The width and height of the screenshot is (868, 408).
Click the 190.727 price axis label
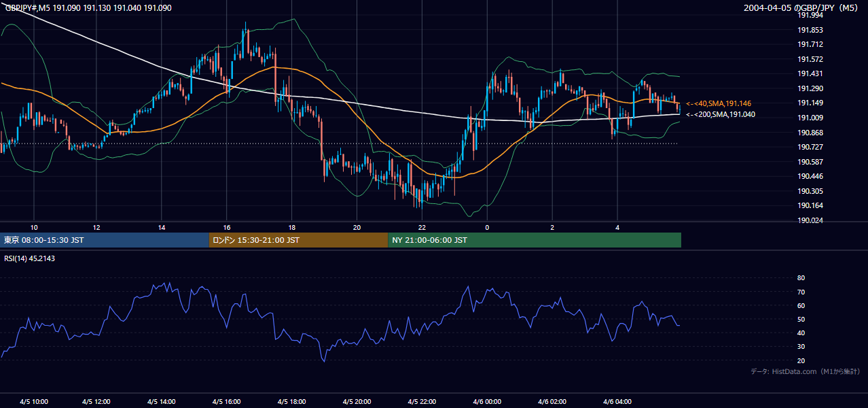(810, 147)
